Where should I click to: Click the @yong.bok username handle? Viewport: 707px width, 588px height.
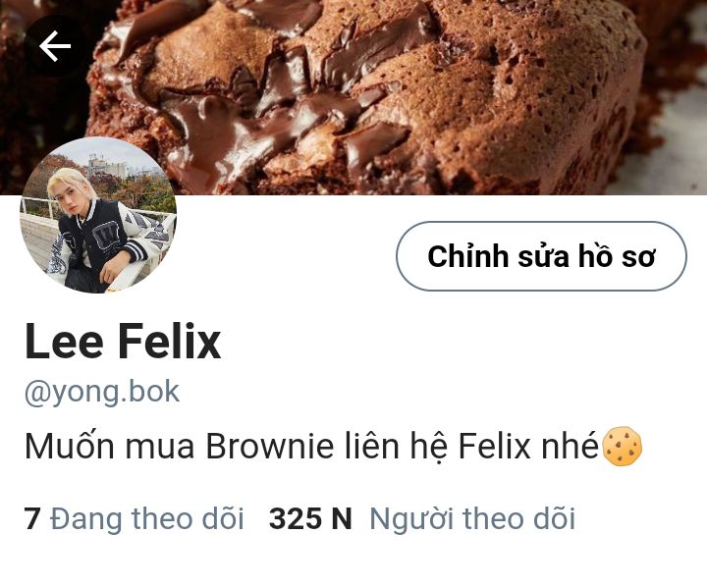point(102,393)
